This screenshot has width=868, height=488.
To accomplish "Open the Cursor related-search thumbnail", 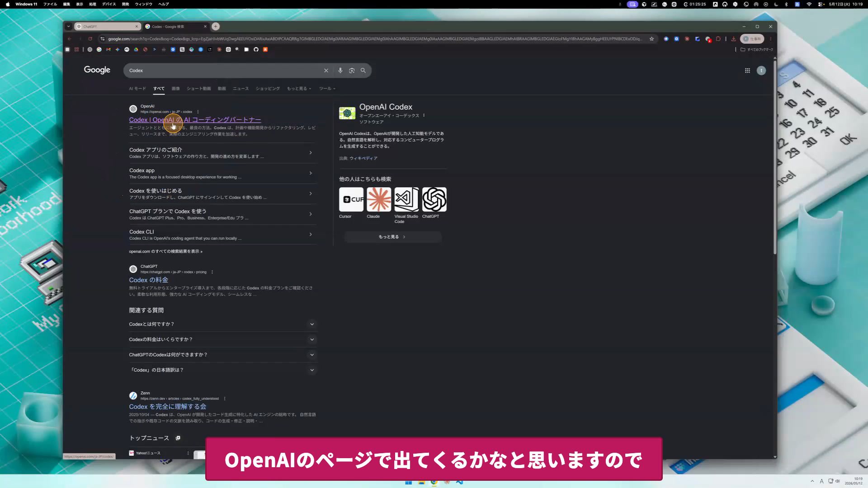I will 351,199.
